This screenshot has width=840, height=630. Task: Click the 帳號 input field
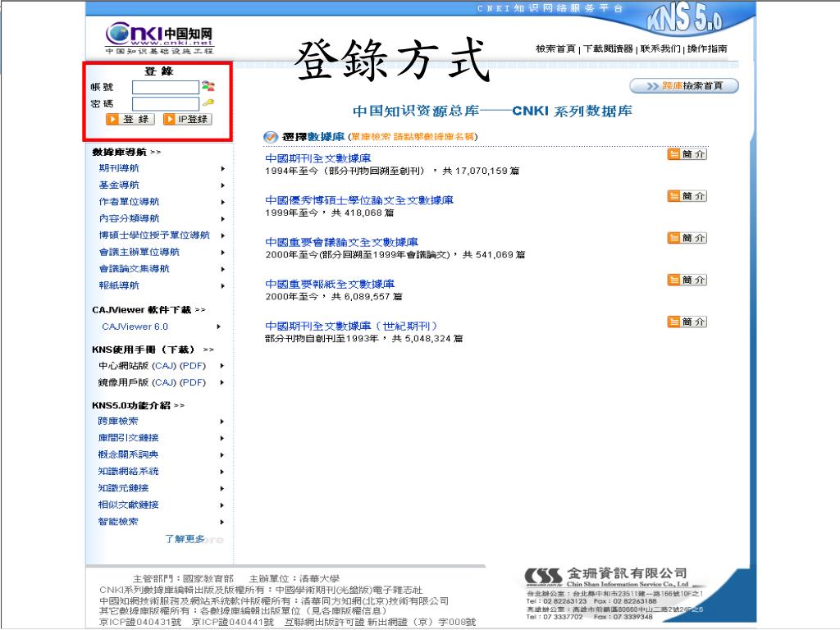[x=166, y=87]
